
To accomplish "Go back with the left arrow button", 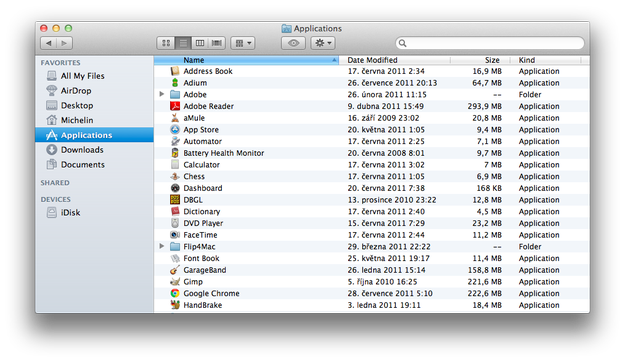I will (x=49, y=43).
